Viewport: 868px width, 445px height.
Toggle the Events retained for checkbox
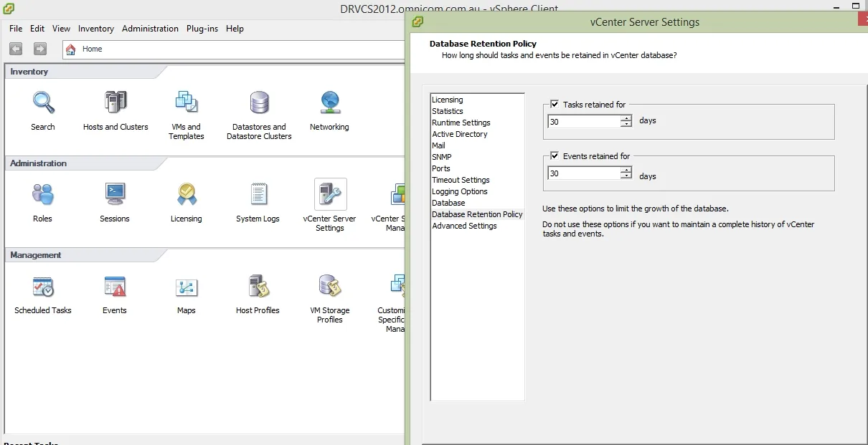[555, 155]
